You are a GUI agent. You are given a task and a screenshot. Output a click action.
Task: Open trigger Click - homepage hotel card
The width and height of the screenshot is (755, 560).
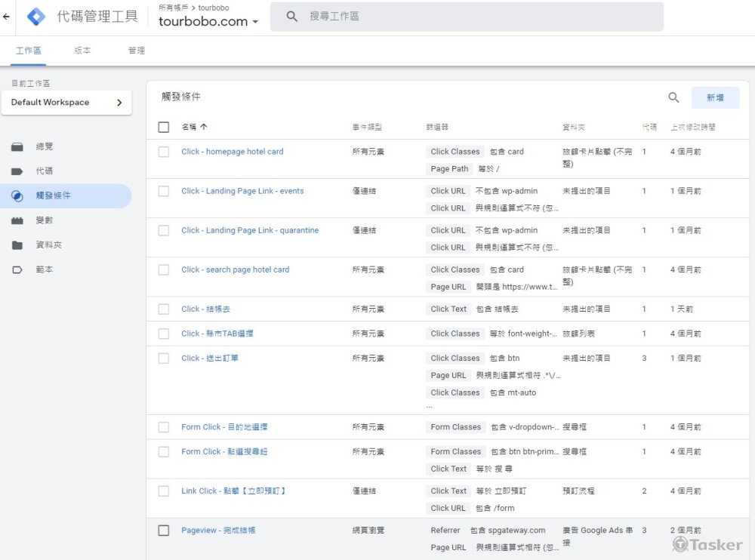[232, 152]
